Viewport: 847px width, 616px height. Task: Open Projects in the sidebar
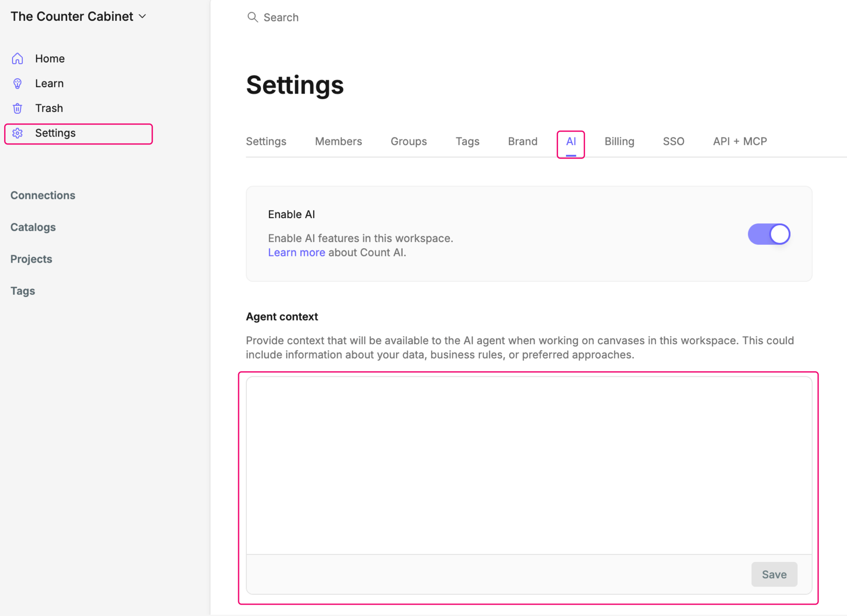[31, 259]
